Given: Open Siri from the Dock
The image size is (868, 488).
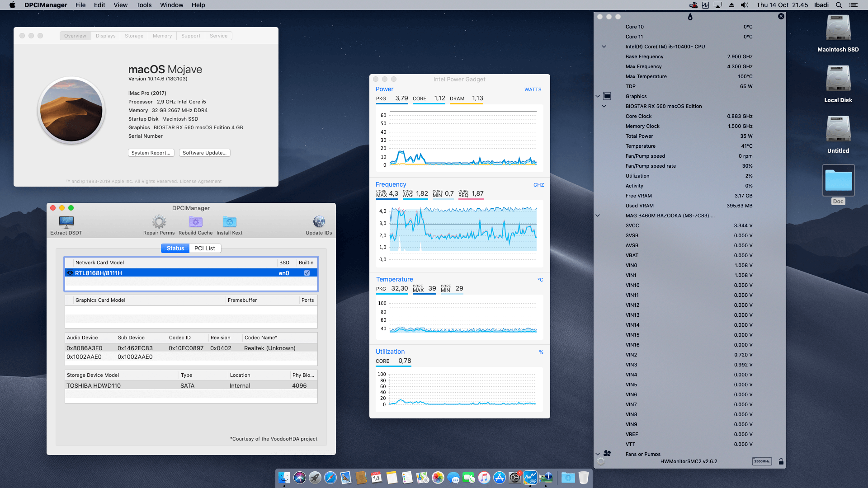Looking at the screenshot, I should click(x=299, y=478).
